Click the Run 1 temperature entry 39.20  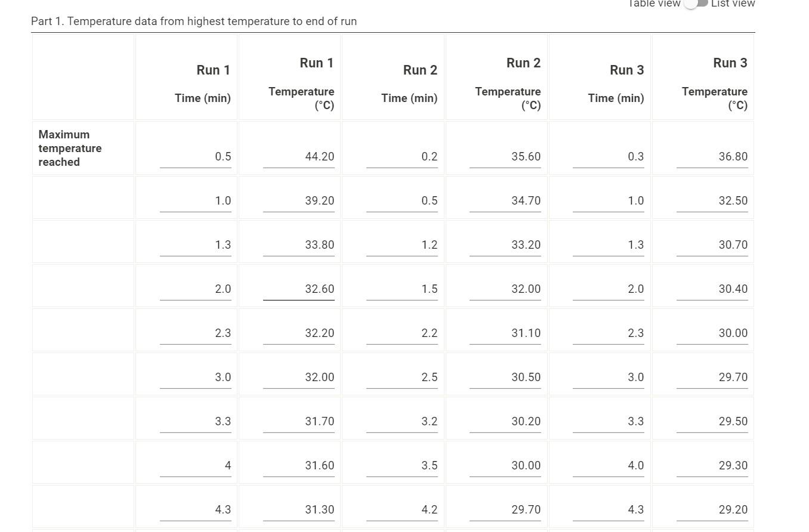tap(299, 200)
